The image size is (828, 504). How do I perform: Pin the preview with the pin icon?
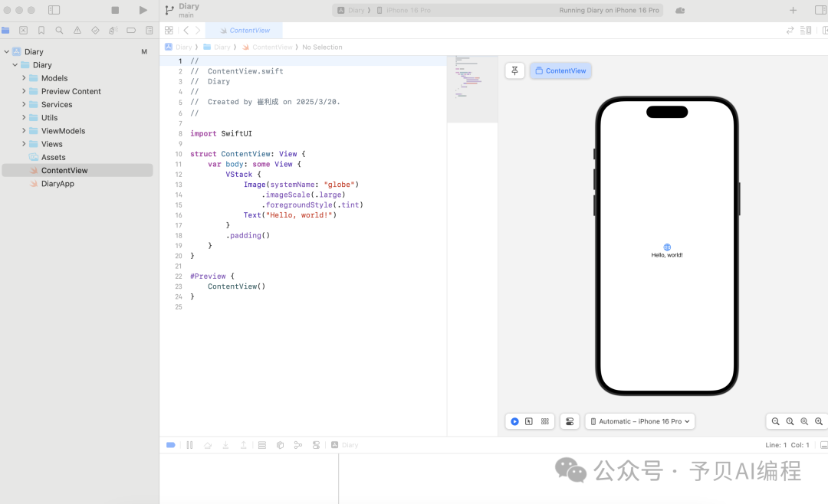[514, 70]
